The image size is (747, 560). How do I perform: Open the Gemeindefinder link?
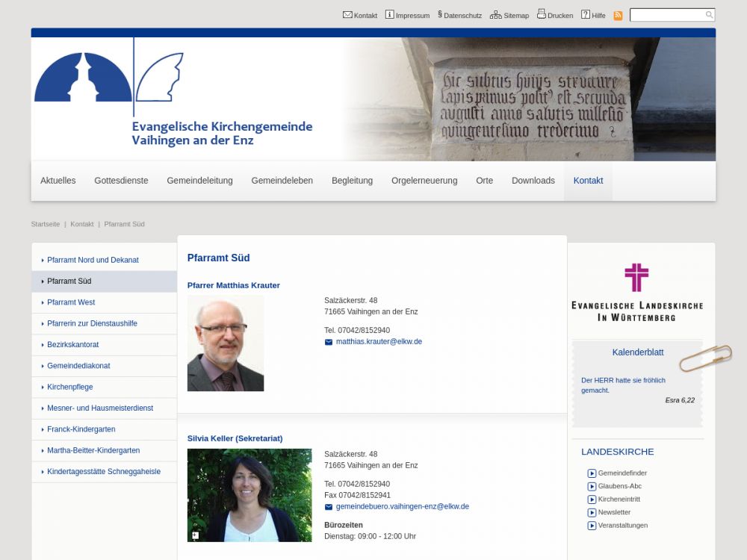(x=622, y=473)
